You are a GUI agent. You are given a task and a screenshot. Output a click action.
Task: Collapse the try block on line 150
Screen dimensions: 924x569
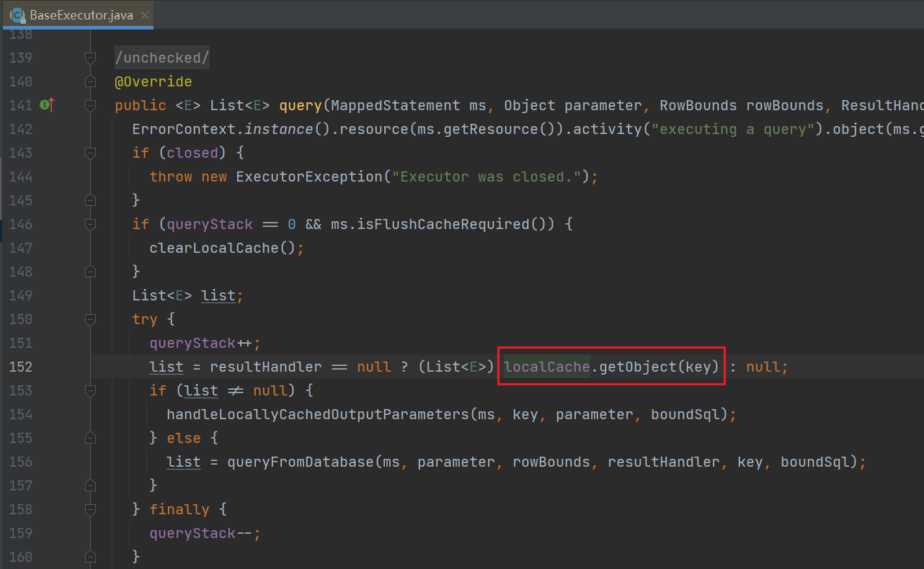click(90, 320)
